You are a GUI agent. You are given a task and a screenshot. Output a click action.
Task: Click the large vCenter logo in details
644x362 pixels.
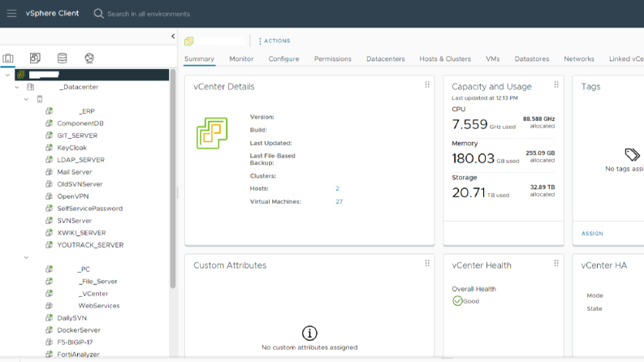[x=212, y=133]
